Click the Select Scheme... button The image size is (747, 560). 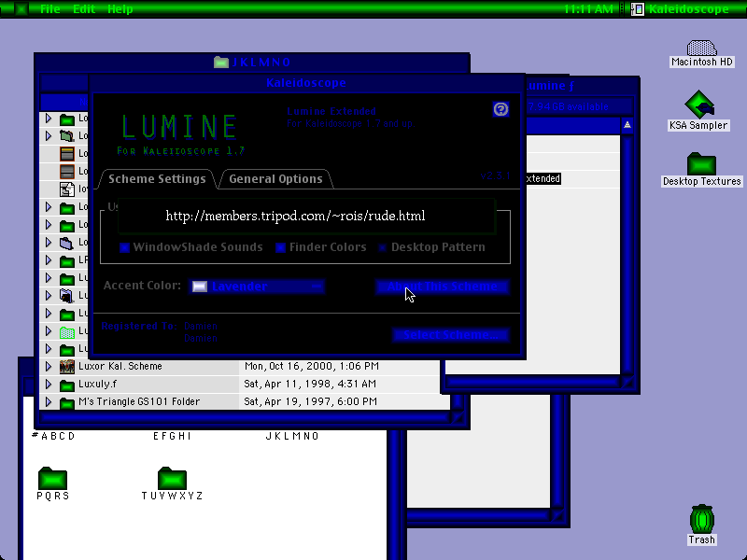(451, 335)
